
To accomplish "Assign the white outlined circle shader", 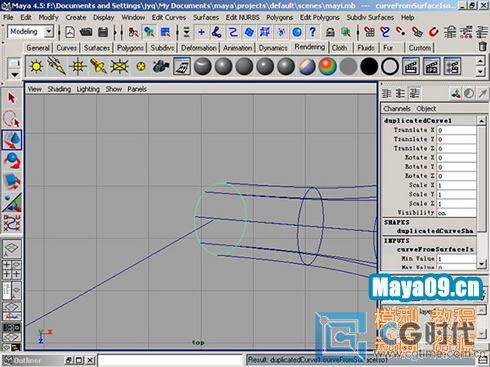I will pyautogui.click(x=390, y=67).
